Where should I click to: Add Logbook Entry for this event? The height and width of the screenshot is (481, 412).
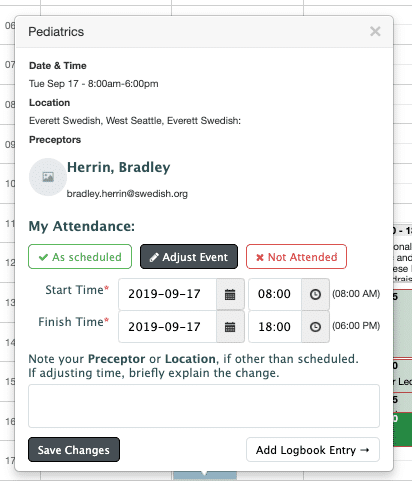(x=313, y=450)
